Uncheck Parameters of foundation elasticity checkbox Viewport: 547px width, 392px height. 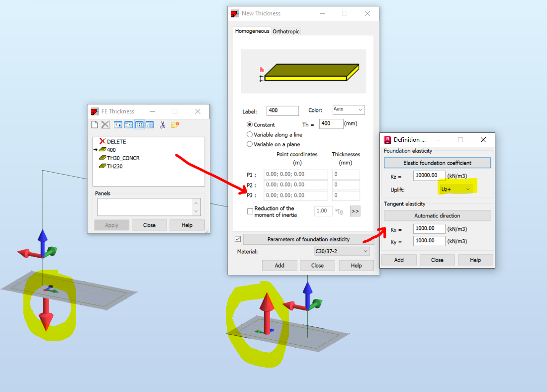click(x=238, y=239)
